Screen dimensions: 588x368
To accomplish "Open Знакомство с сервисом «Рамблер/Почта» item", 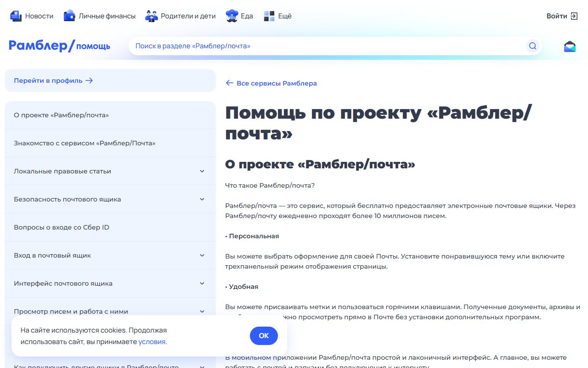I will 110,143.
